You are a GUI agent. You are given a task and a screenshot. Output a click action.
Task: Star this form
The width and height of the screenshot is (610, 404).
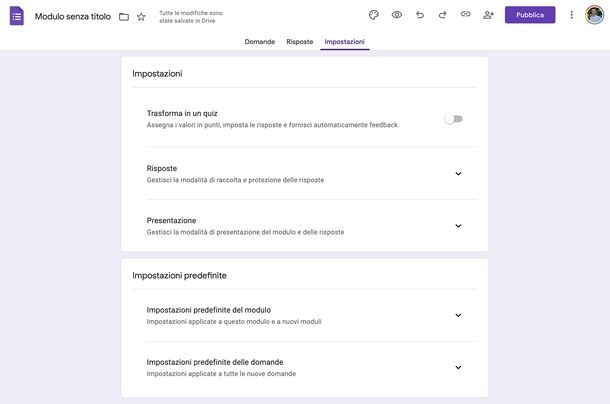(x=141, y=16)
